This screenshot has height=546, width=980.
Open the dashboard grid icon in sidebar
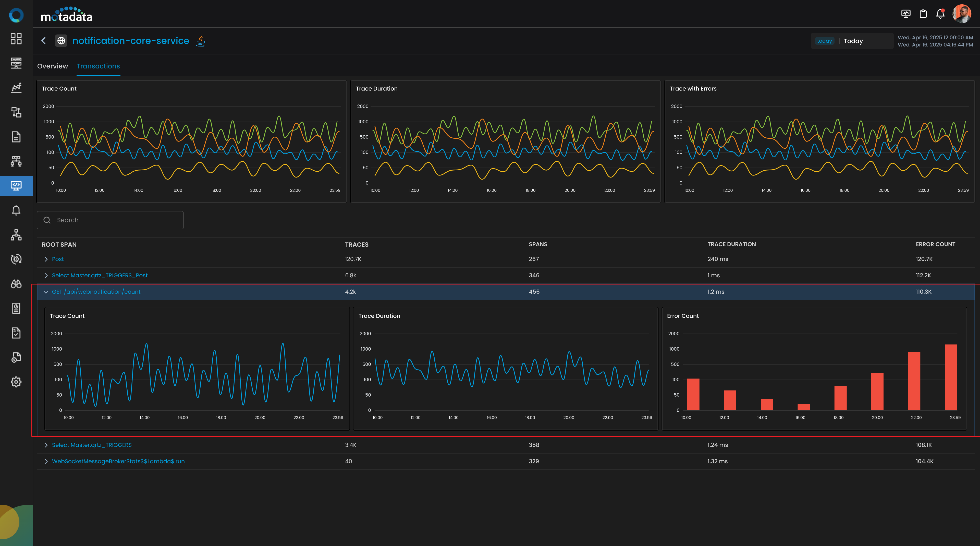pos(16,39)
